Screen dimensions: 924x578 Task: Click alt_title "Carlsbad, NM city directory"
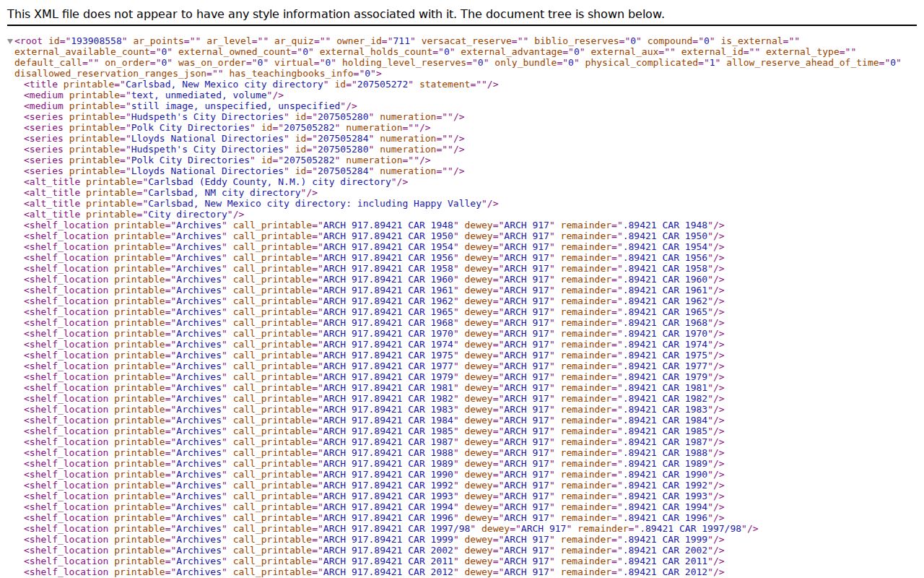pos(170,193)
